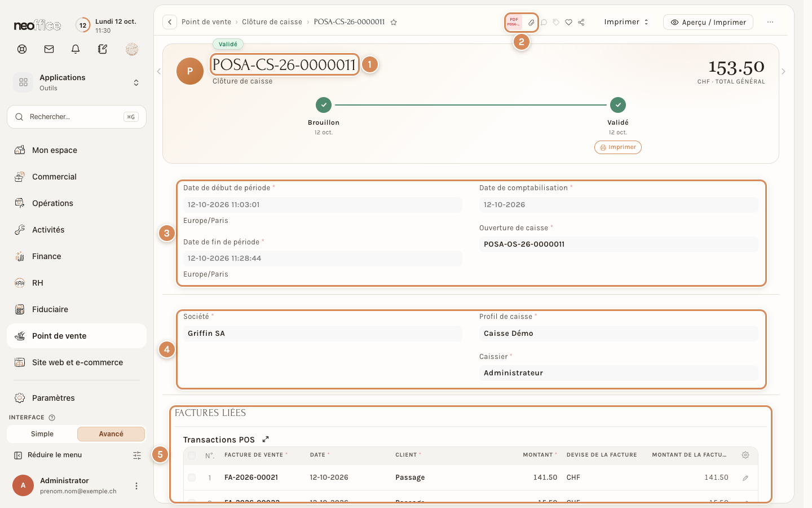Screen dimensions: 812x508
Task: Edit row FA-2026-00021 with pencil icon
Action: [745, 478]
